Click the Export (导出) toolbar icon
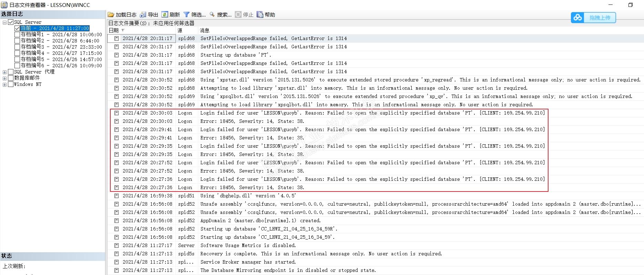The width and height of the screenshot is (644, 275). coord(143,14)
